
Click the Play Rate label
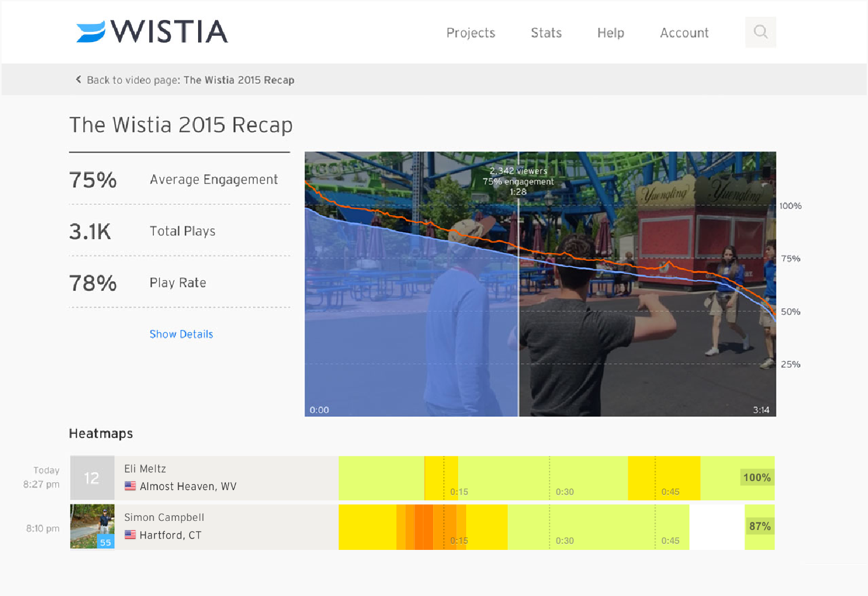pyautogui.click(x=178, y=283)
